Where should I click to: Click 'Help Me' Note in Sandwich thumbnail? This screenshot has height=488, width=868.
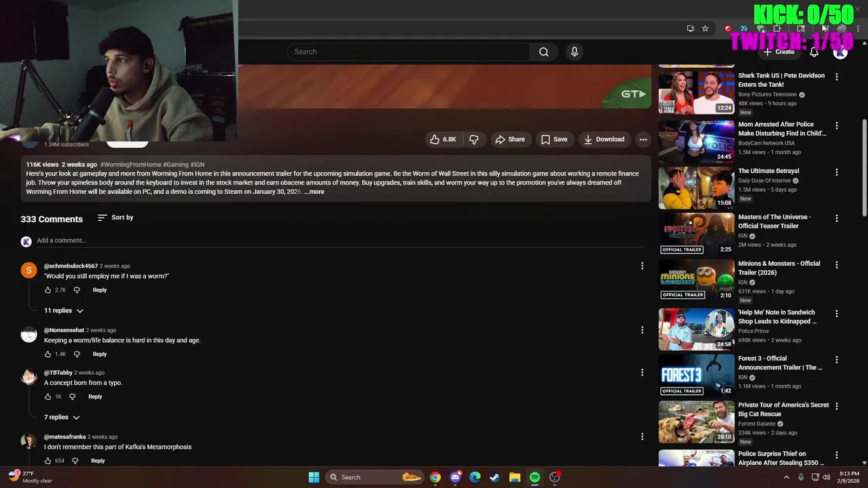696,329
